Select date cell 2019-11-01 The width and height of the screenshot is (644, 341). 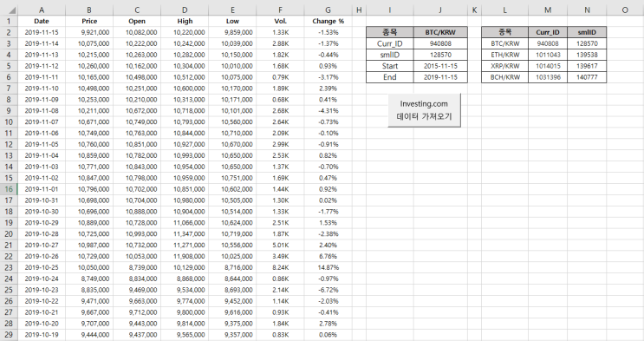coord(42,189)
